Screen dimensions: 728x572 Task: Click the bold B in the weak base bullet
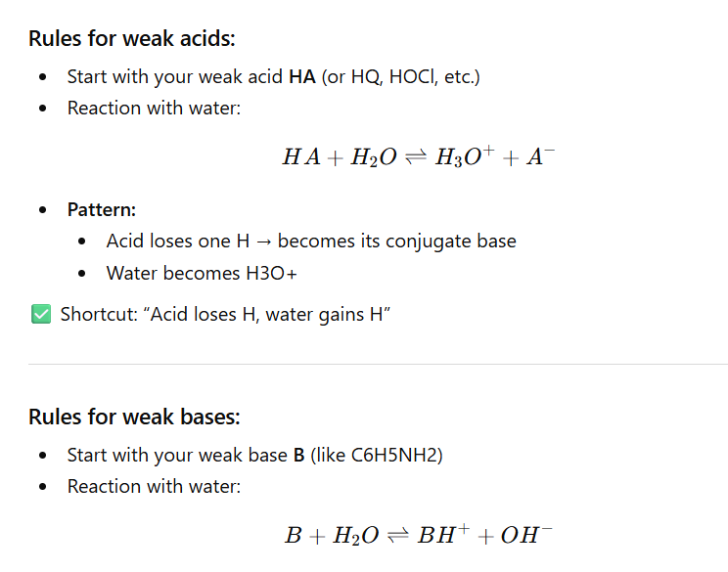(298, 455)
